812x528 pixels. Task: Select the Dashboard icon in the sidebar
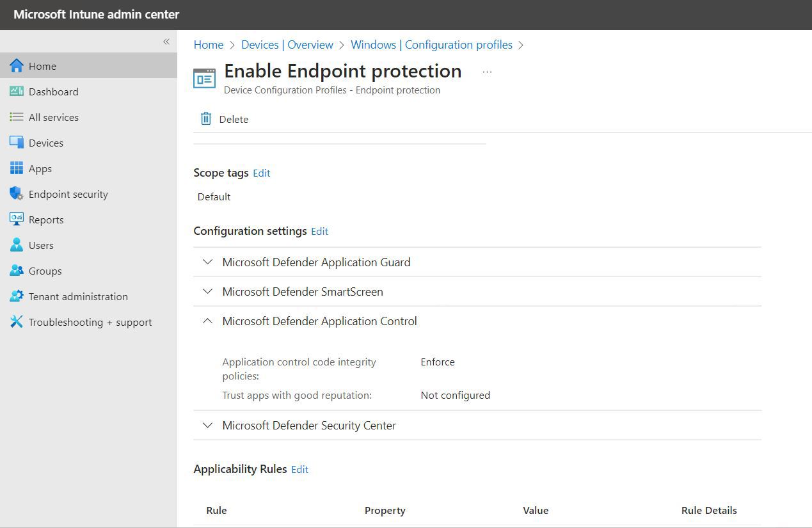(x=17, y=92)
